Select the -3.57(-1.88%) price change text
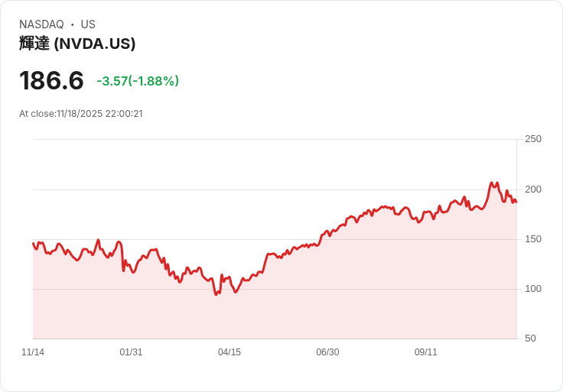563x392 pixels. 138,81
